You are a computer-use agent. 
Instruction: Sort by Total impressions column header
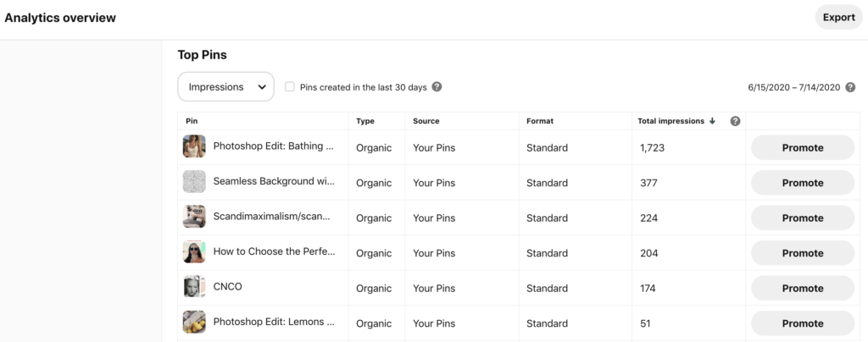[x=670, y=121]
